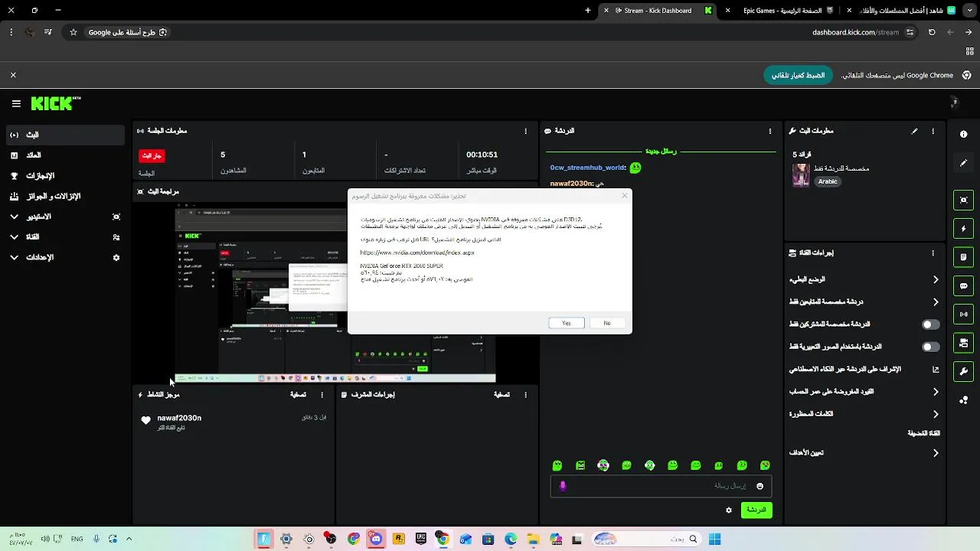
Task: Bookmark page with the star icon
Action: tap(73, 32)
